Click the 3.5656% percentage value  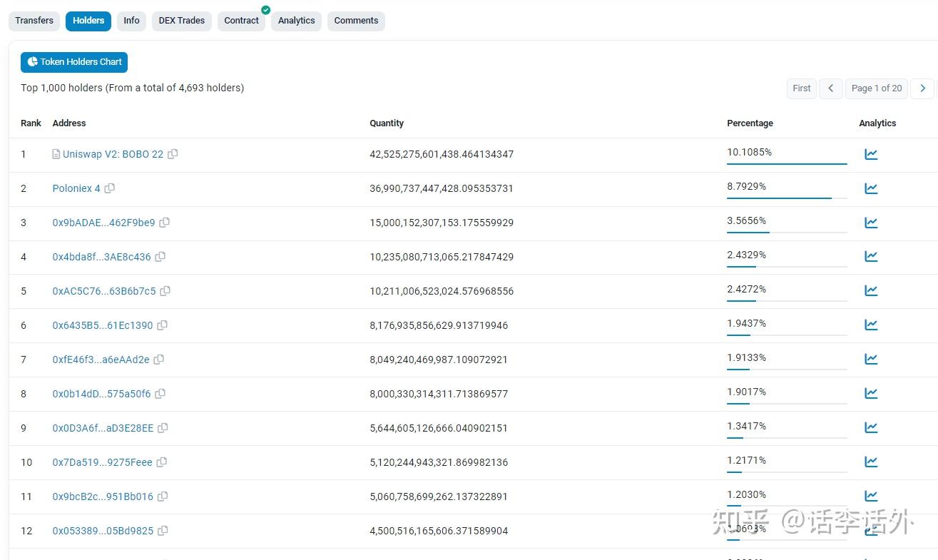tap(746, 220)
